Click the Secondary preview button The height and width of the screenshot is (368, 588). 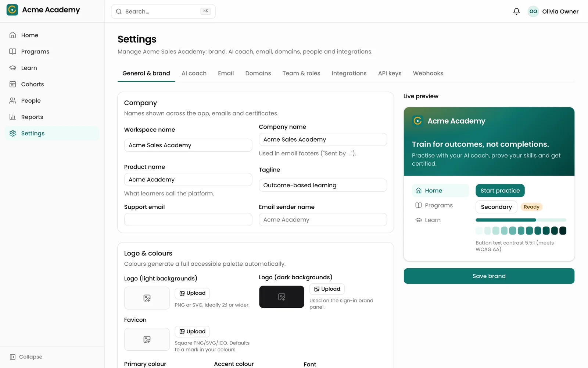click(496, 207)
